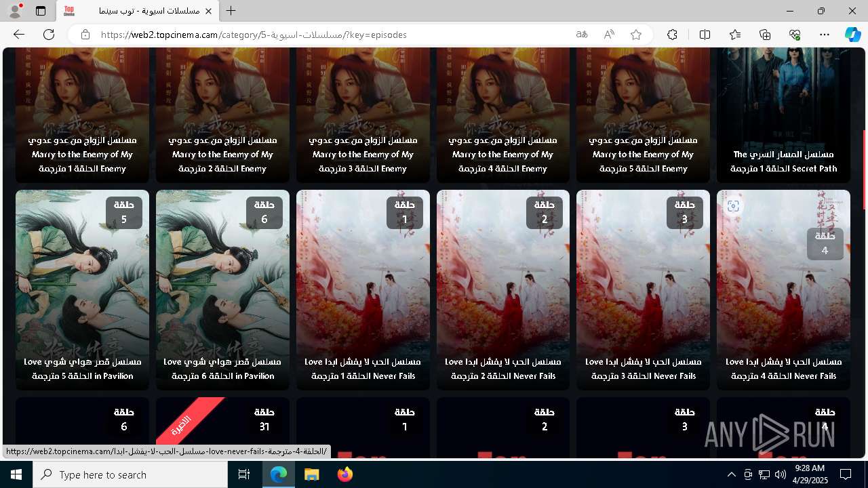The image size is (868, 488).
Task: Click Love in Pavilion episode 6 title
Action: (222, 369)
